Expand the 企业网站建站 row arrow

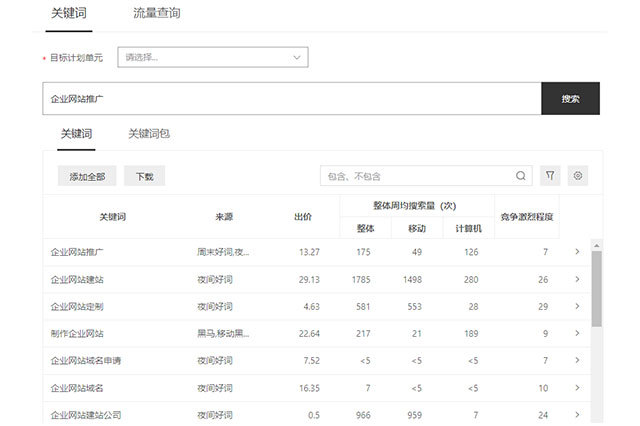577,279
